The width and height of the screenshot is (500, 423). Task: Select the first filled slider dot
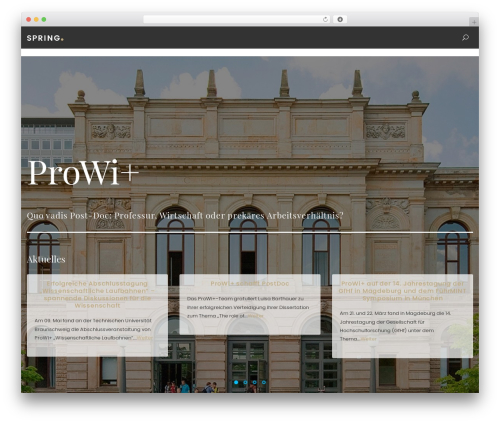[236, 382]
